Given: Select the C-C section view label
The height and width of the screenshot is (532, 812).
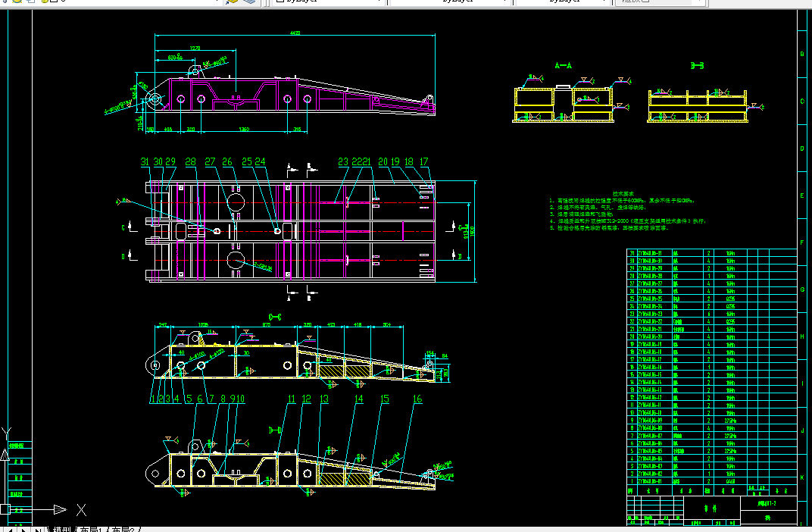Looking at the screenshot, I should (x=274, y=317).
